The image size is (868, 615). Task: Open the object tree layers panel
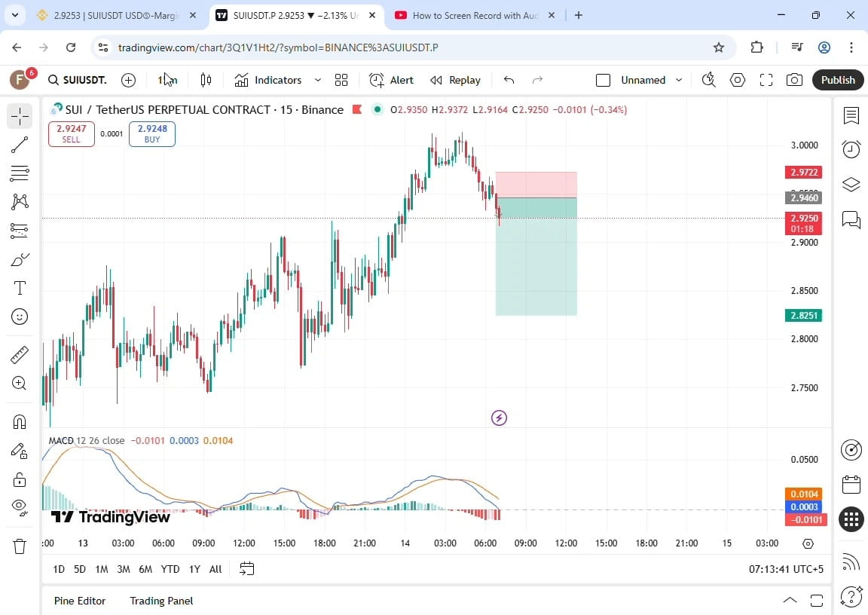[x=851, y=185]
